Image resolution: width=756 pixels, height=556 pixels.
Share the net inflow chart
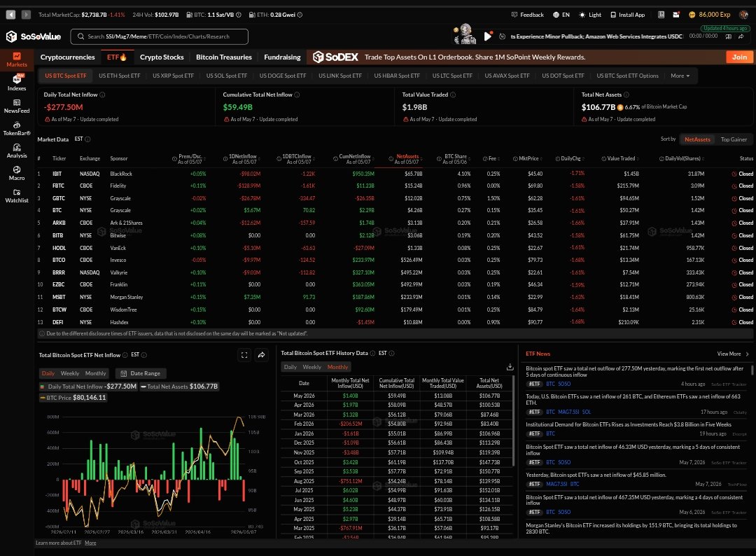pyautogui.click(x=261, y=355)
